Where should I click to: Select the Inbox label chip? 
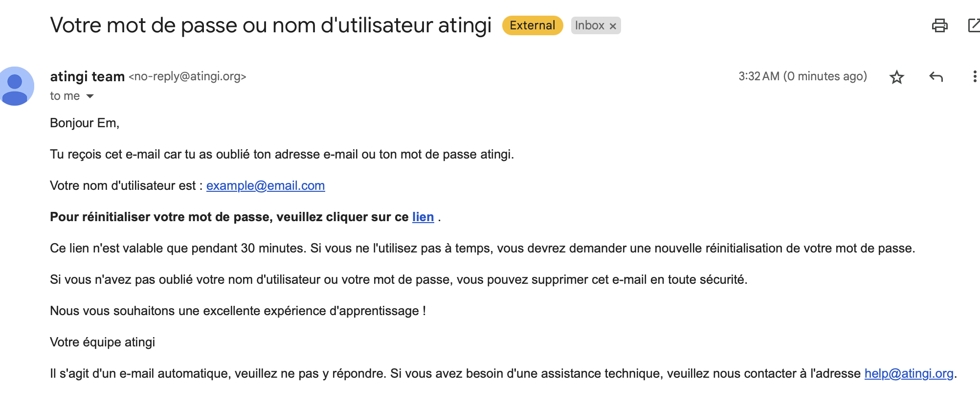pos(590,25)
